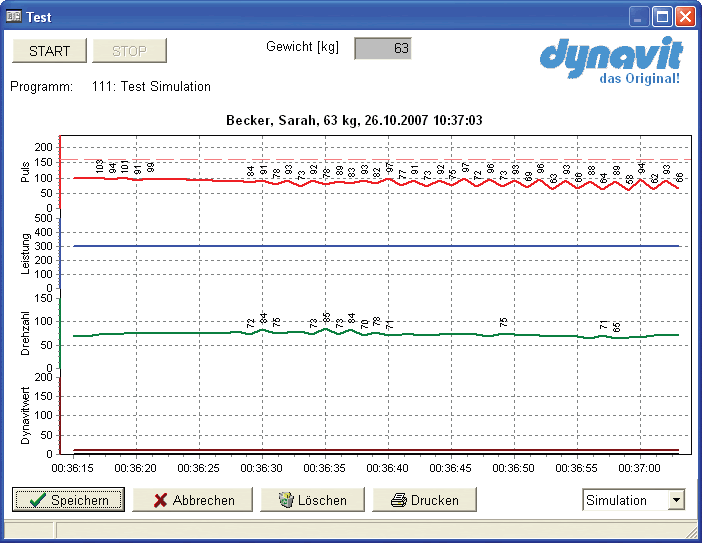The width and height of the screenshot is (702, 543).
Task: Maximize the Test window
Action: (662, 17)
